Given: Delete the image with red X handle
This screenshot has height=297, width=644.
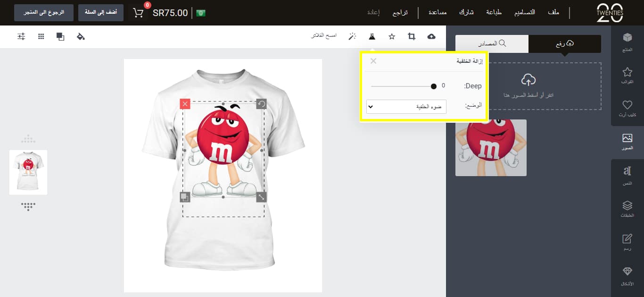Looking at the screenshot, I should click(185, 103).
